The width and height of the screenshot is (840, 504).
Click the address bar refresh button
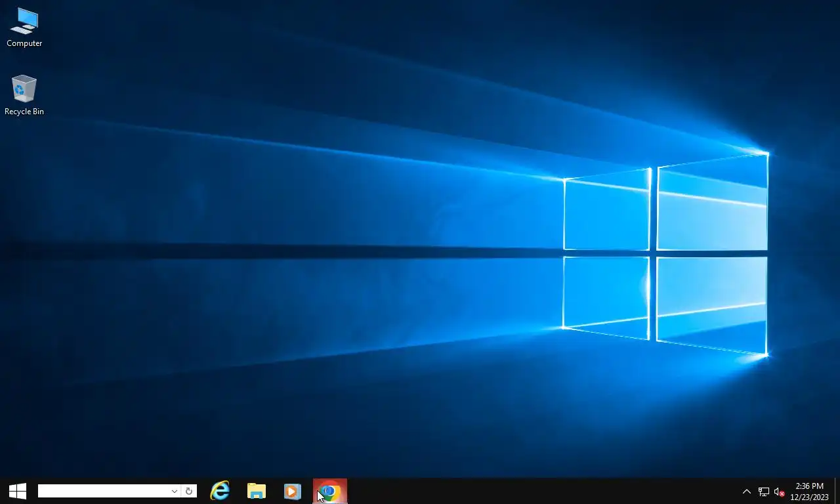[x=189, y=491]
